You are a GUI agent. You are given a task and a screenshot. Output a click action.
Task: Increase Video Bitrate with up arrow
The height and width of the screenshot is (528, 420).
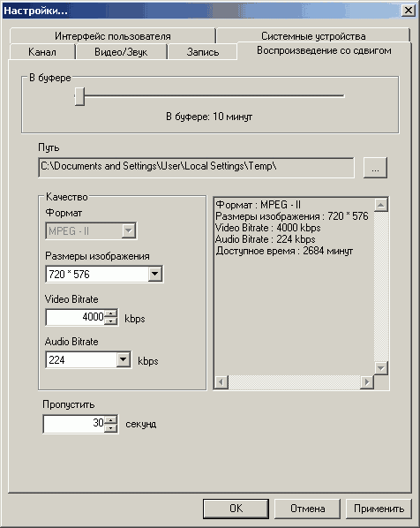click(110, 313)
